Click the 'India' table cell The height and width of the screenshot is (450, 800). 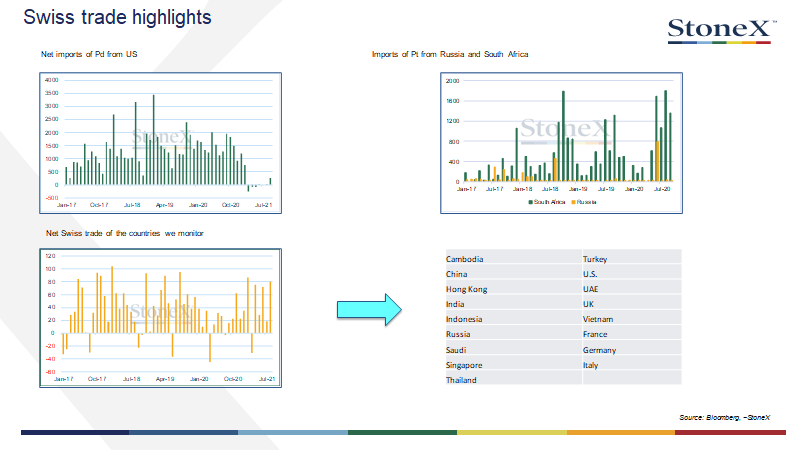[513, 302]
